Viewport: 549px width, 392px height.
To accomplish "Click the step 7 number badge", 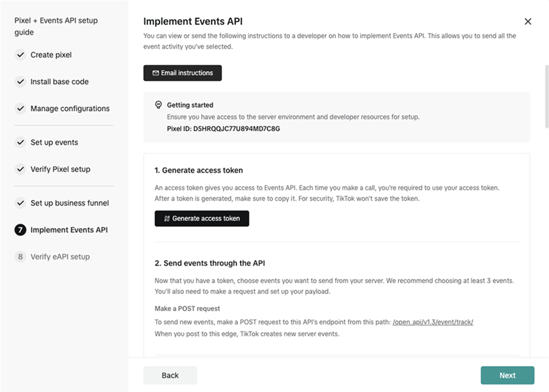I will pyautogui.click(x=20, y=230).
